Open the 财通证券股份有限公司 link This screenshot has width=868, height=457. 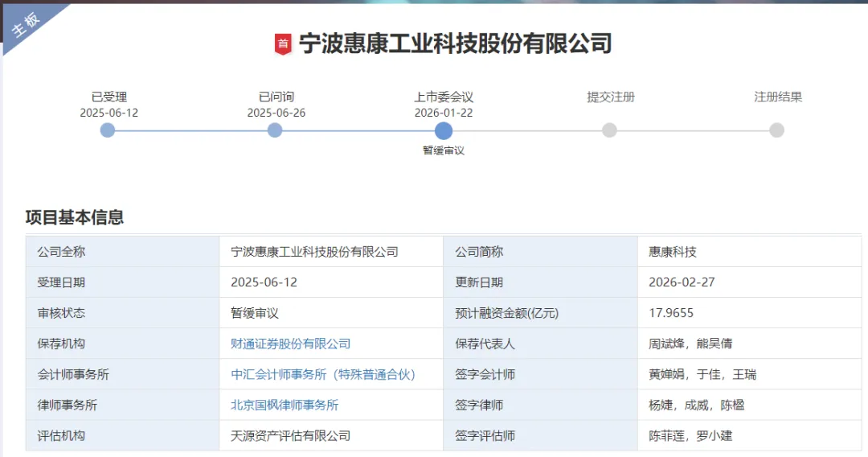pyautogui.click(x=291, y=344)
